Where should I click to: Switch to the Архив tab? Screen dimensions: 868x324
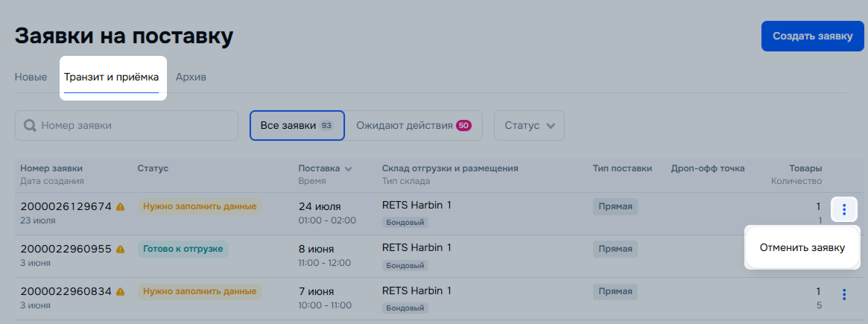(x=191, y=77)
